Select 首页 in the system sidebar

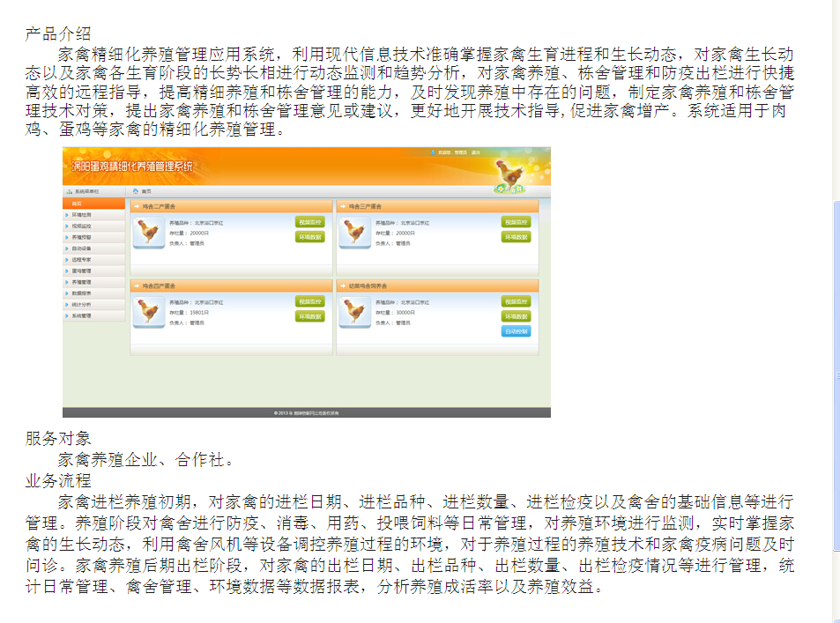tap(93, 204)
